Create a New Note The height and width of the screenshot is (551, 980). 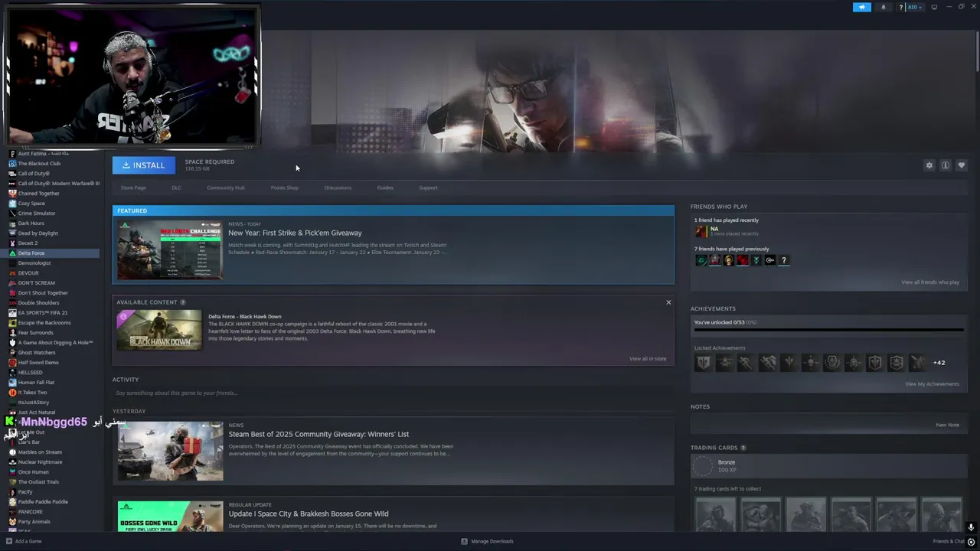(947, 425)
